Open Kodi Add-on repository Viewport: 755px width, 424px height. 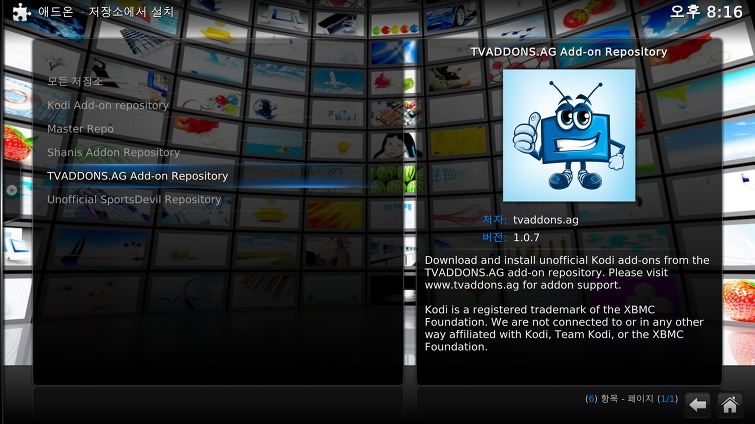218,105
